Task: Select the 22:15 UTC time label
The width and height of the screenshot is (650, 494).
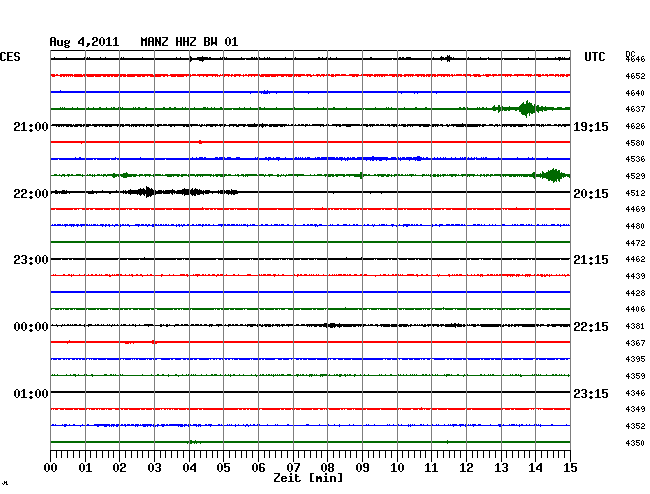Action: (x=589, y=327)
